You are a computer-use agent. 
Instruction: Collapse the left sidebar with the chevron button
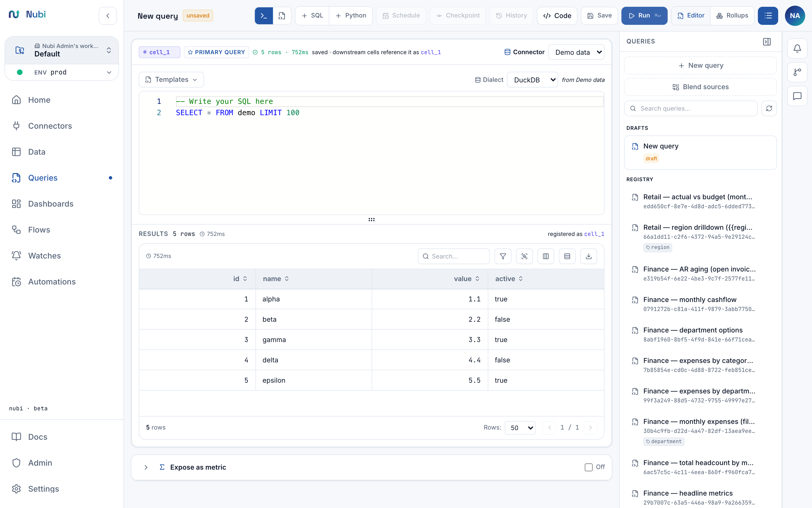click(108, 16)
